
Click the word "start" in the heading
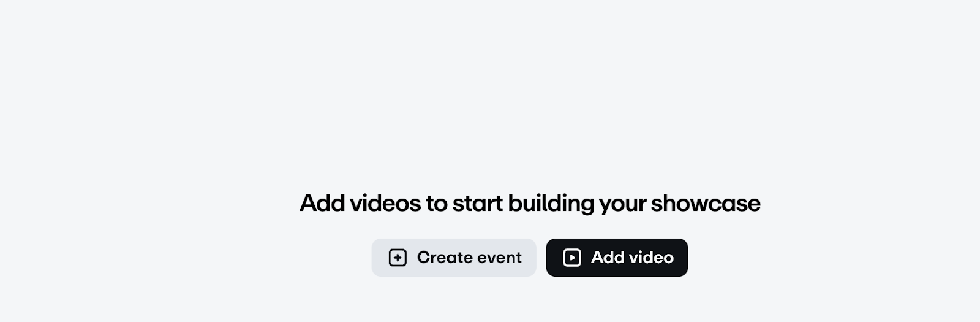(x=477, y=203)
